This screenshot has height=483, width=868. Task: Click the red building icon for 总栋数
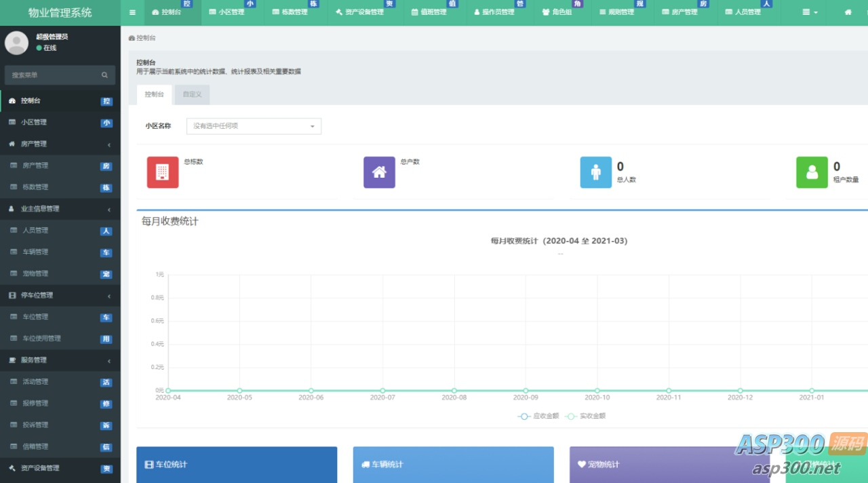tap(163, 172)
